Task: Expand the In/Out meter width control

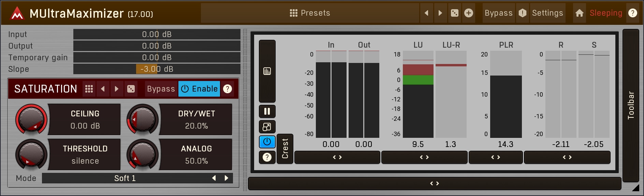Action: 337,157
